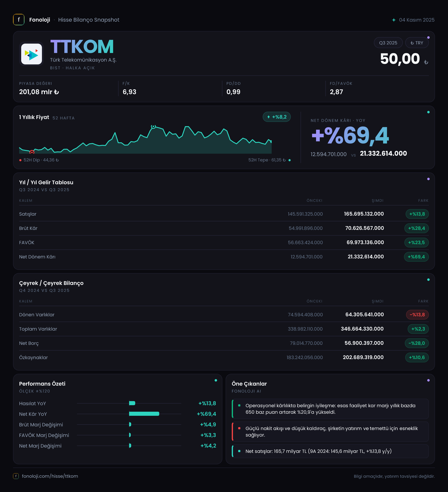Image resolution: width=448 pixels, height=492 pixels.
Task: Click the Türk Telekom company logo
Action: tap(31, 54)
